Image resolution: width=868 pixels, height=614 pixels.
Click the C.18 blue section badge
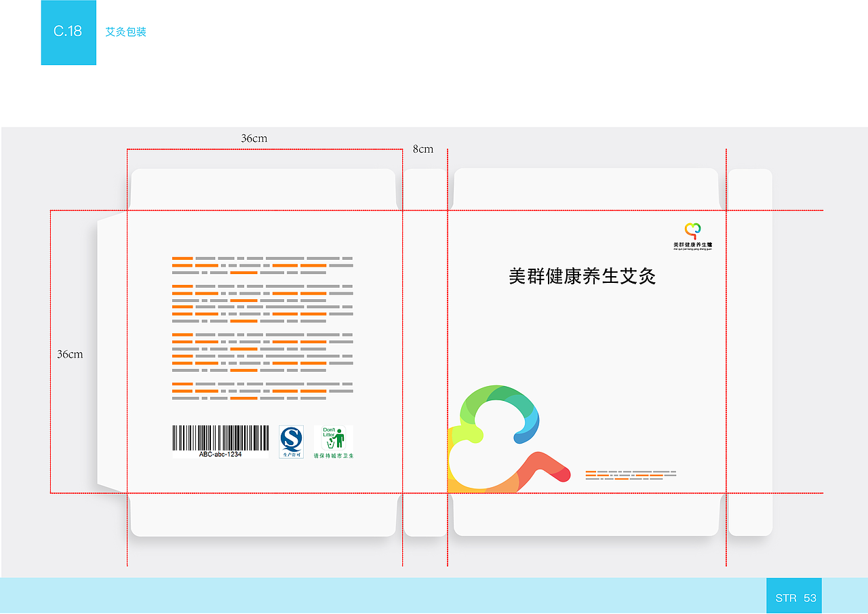click(68, 32)
